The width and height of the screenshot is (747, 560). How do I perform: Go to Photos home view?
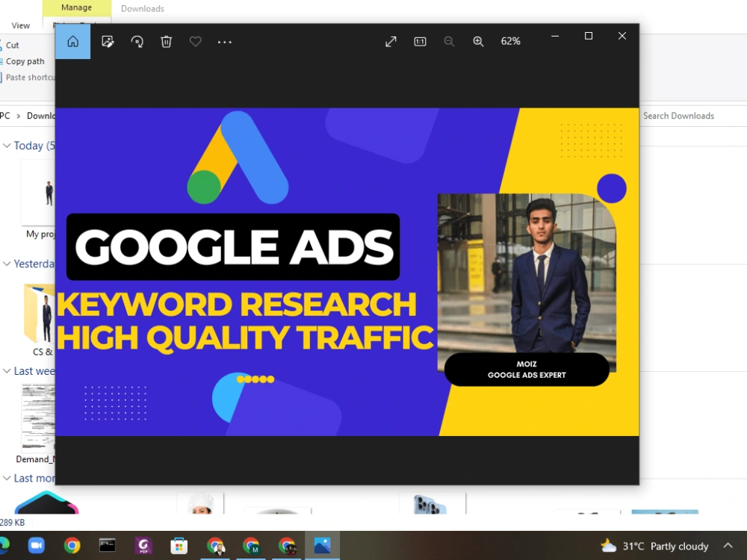(x=72, y=41)
